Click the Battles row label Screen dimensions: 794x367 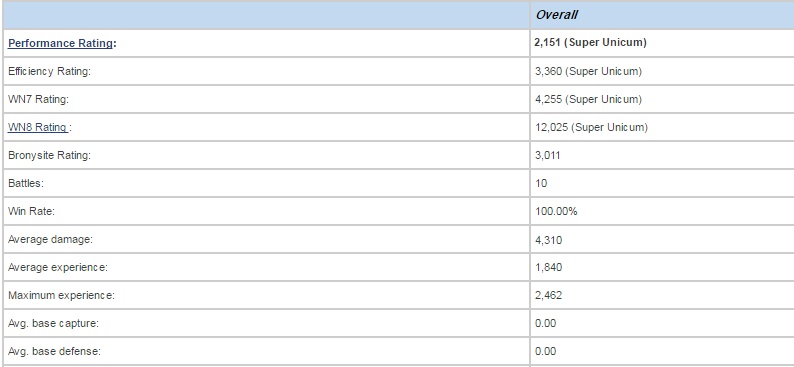[x=26, y=183]
